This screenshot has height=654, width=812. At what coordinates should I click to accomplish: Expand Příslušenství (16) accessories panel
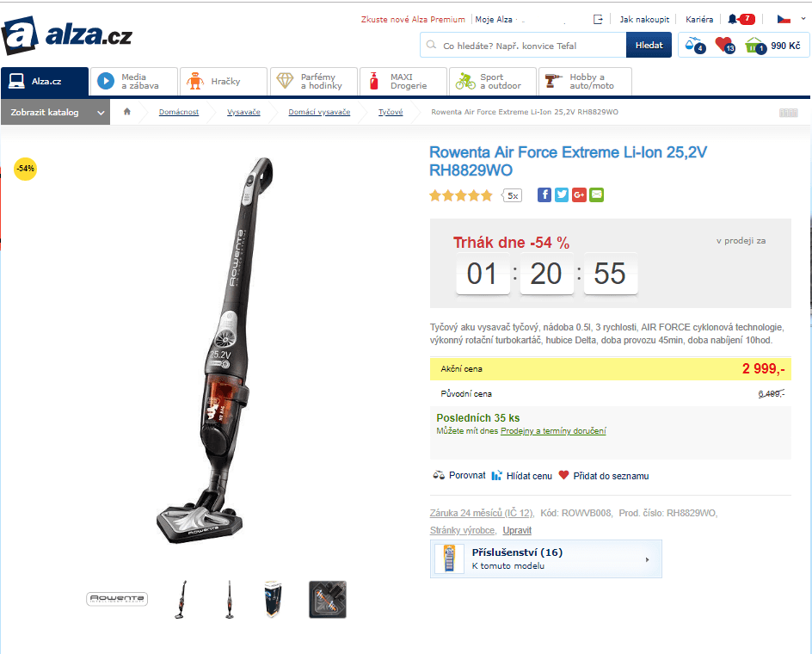(x=546, y=558)
